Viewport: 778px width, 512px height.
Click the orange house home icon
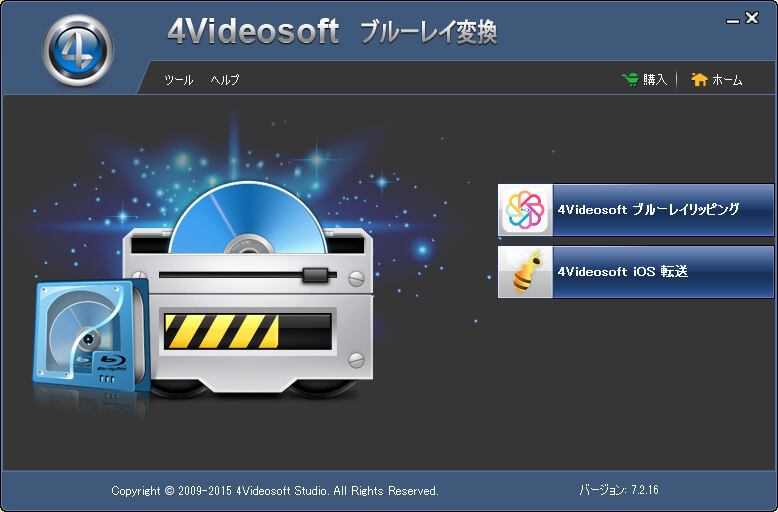[x=699, y=79]
